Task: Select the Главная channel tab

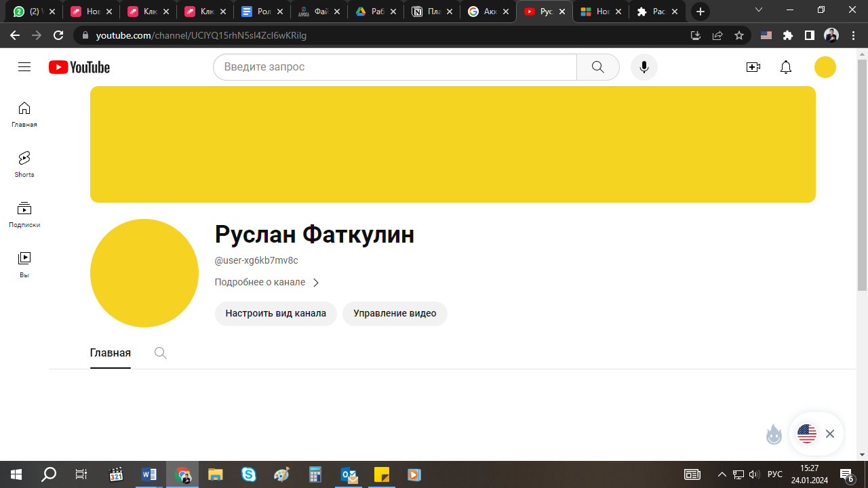Action: [111, 353]
